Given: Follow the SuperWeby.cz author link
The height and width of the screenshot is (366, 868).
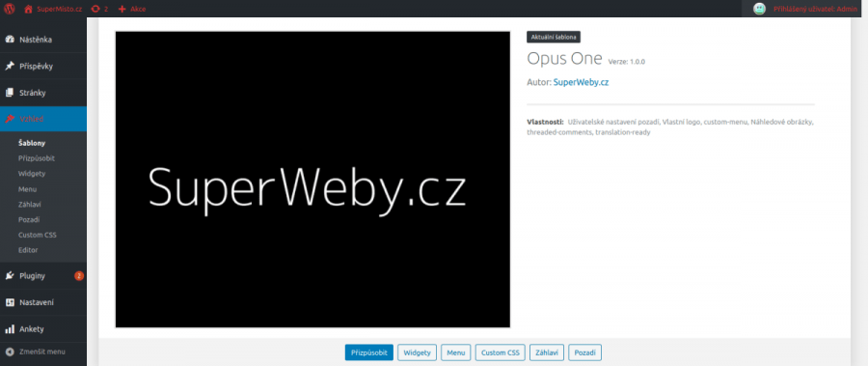Looking at the screenshot, I should click(x=581, y=82).
